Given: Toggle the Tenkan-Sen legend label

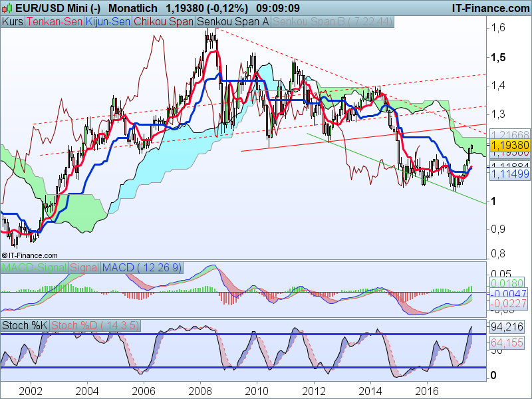Looking at the screenshot, I should [x=55, y=22].
